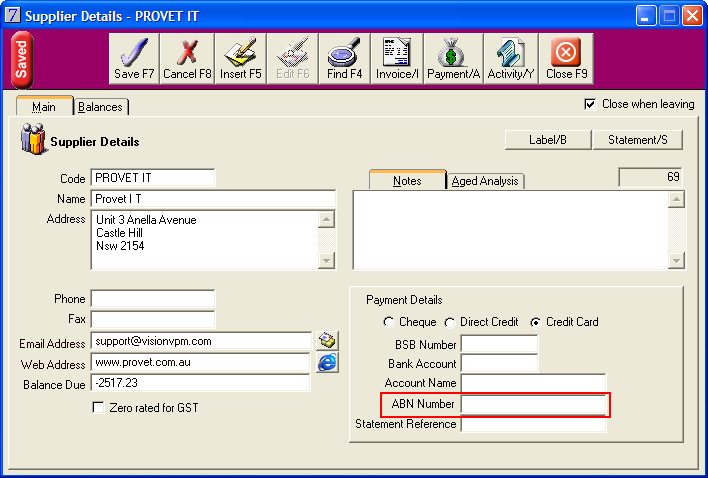Click the Address box scroll down arrow
The width and height of the screenshot is (708, 478).
pos(326,260)
